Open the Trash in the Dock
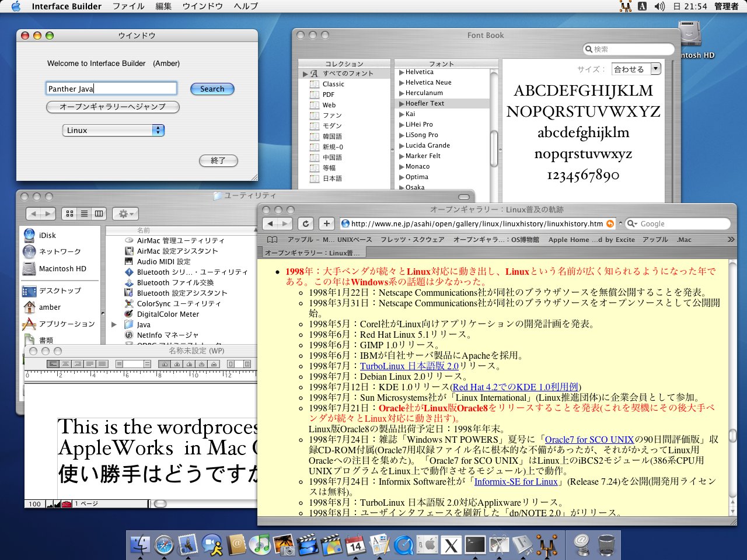The height and width of the screenshot is (560, 747). [606, 545]
